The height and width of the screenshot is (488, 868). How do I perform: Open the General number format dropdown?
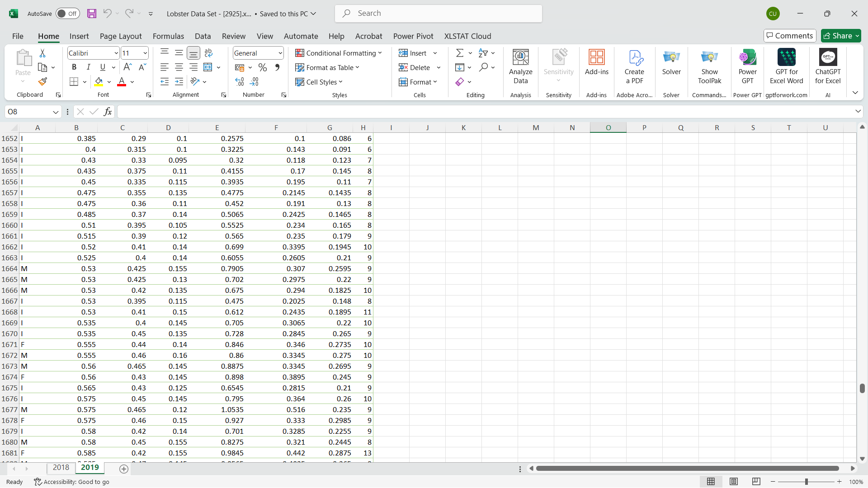(x=280, y=53)
